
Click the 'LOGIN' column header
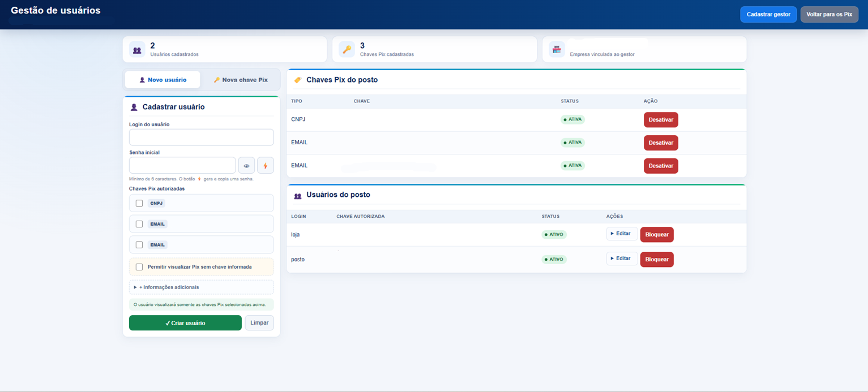click(298, 217)
